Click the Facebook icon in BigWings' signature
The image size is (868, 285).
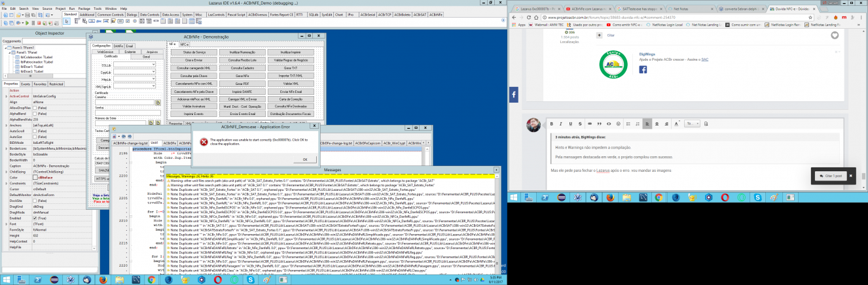pyautogui.click(x=643, y=69)
